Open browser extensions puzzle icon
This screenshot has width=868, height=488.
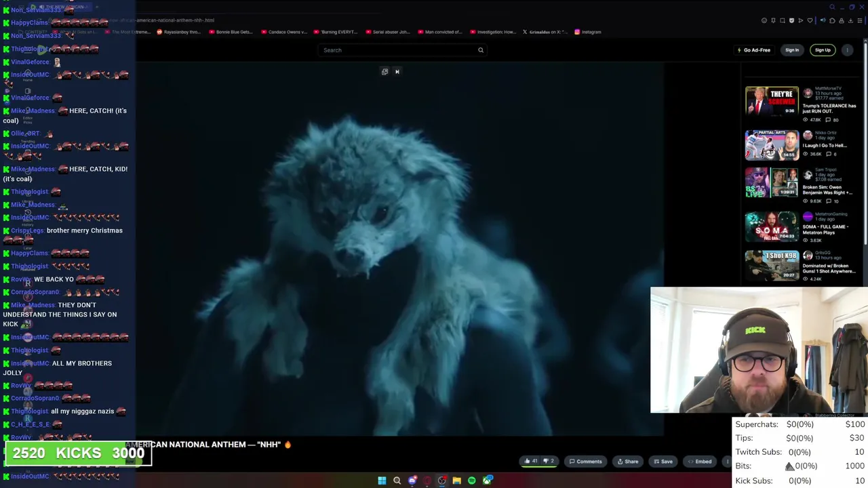tap(832, 20)
